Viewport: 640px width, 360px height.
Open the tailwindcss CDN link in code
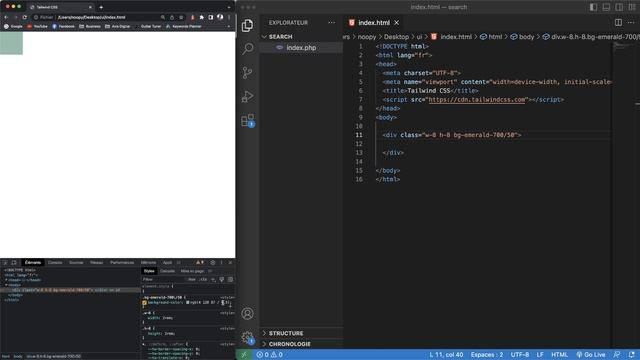click(476, 100)
